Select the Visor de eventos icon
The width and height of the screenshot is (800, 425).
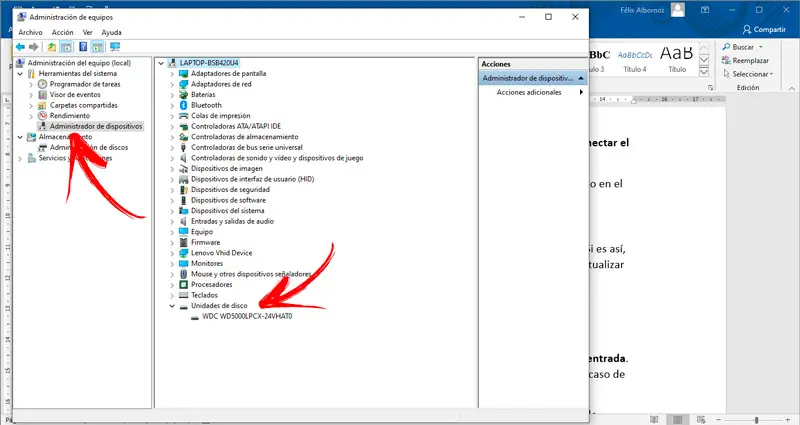[x=43, y=95]
